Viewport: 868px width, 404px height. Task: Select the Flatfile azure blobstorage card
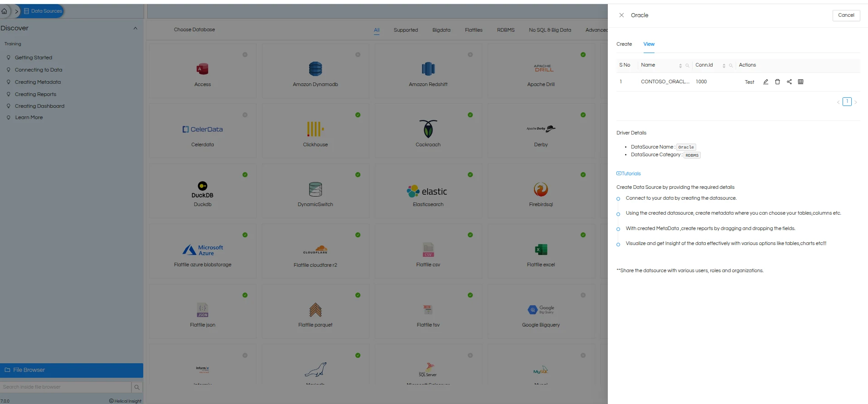[203, 251]
